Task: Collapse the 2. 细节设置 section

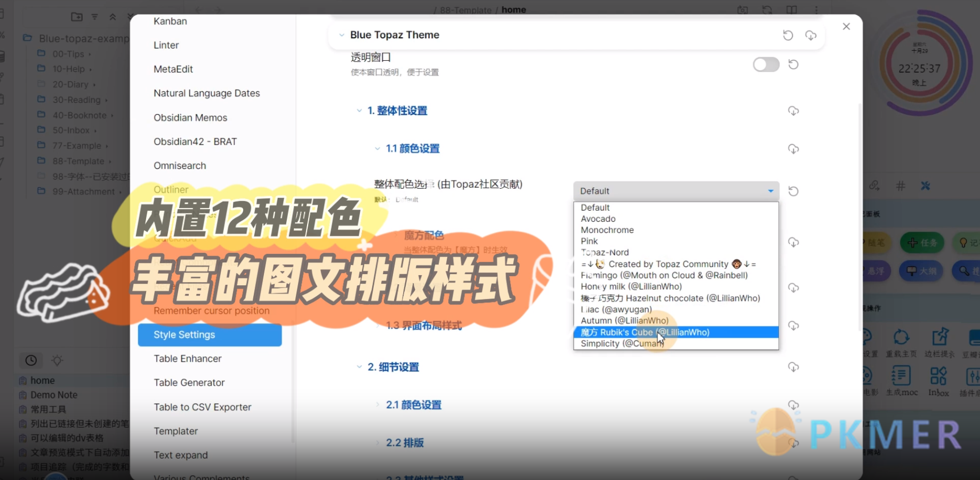Action: tap(359, 367)
